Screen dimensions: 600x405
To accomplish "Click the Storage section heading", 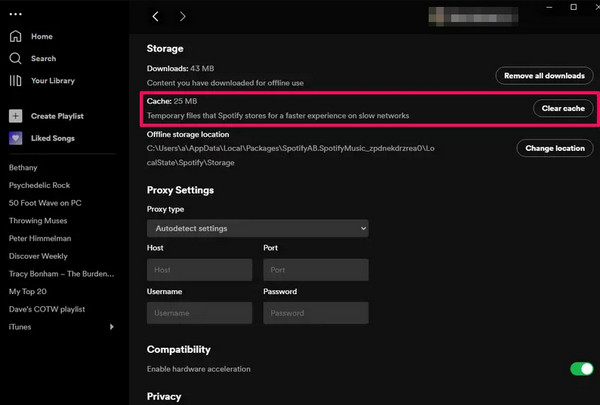I will [165, 49].
